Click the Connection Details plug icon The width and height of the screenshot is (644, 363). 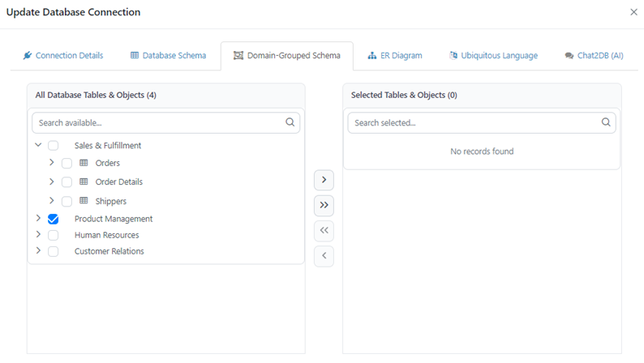[x=27, y=55]
